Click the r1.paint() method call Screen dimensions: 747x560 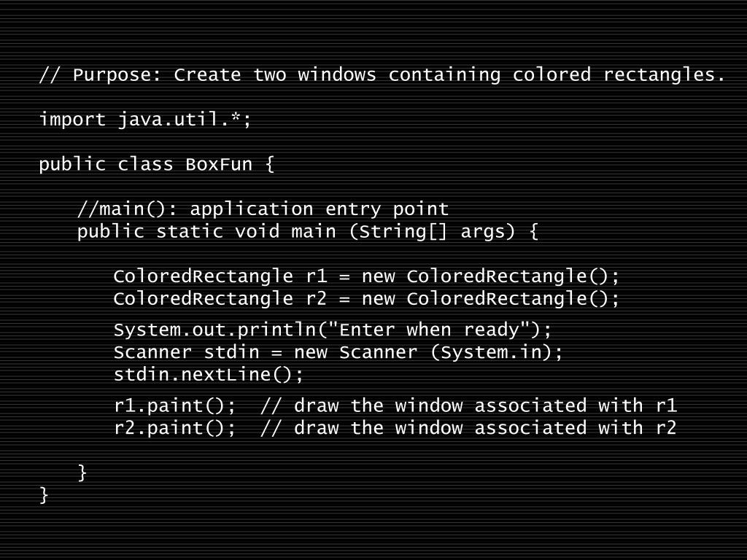[x=174, y=405]
